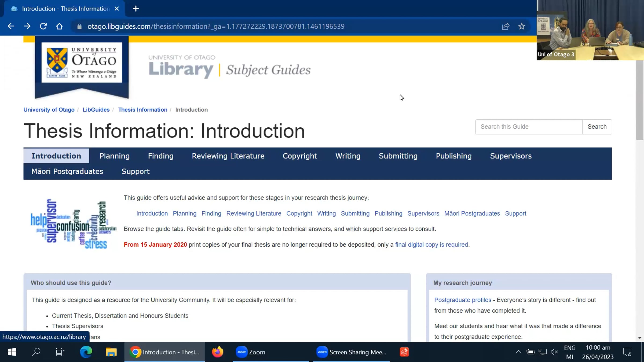Open File Explorer from taskbar
Image resolution: width=644 pixels, height=362 pixels.
tap(111, 352)
